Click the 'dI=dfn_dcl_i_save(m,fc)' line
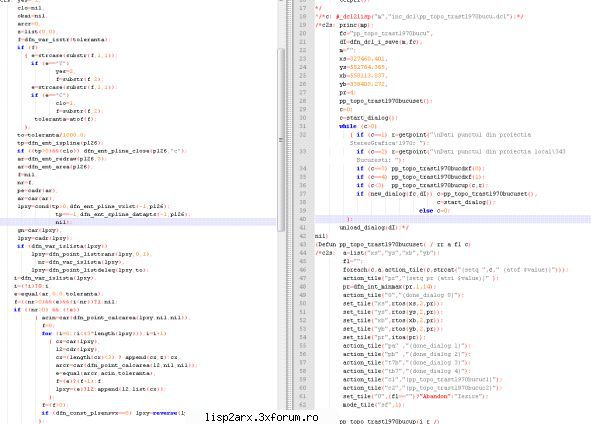Image resolution: width=591 pixels, height=424 pixels. coord(381,42)
